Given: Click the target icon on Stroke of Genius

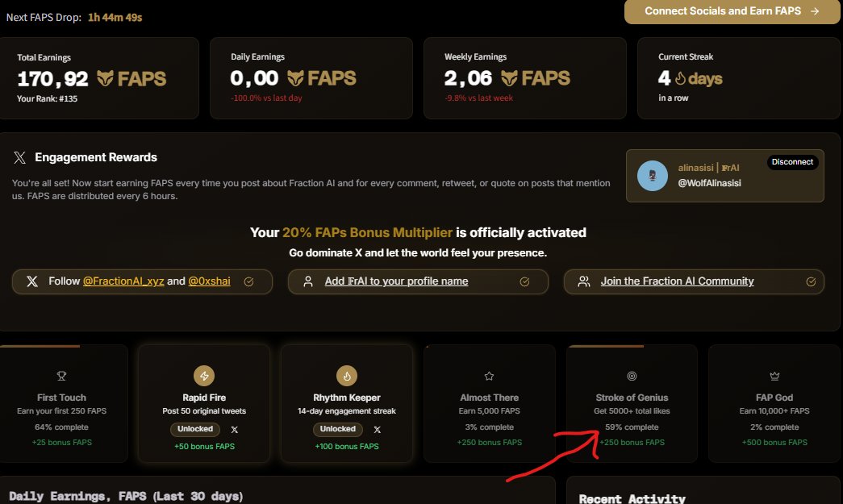Looking at the screenshot, I should 632,376.
